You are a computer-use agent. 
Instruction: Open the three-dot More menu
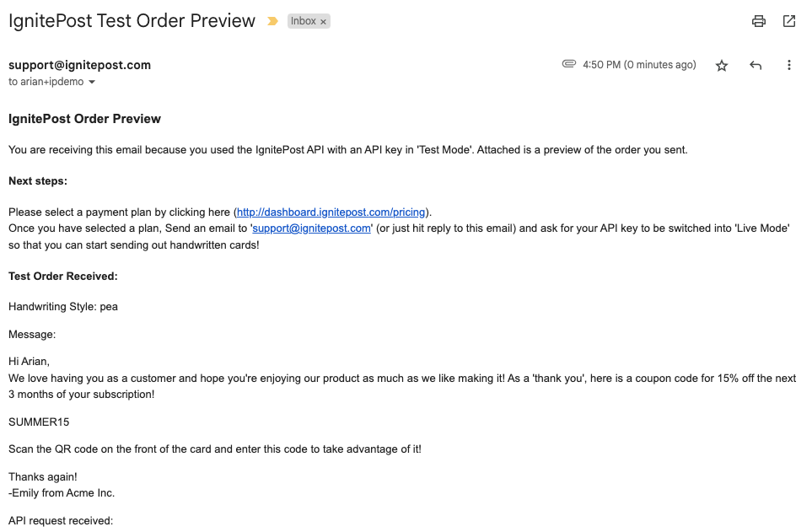coord(789,65)
